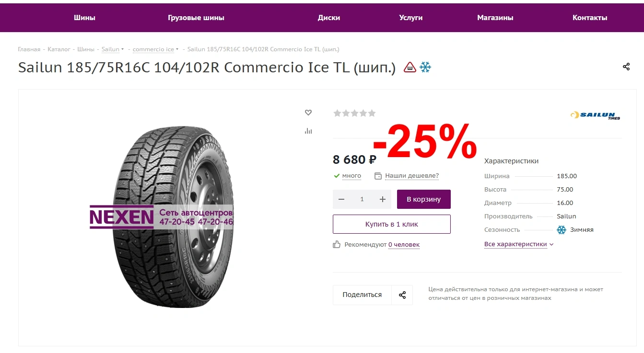Click quantity input field
The width and height of the screenshot is (644, 353).
[362, 199]
